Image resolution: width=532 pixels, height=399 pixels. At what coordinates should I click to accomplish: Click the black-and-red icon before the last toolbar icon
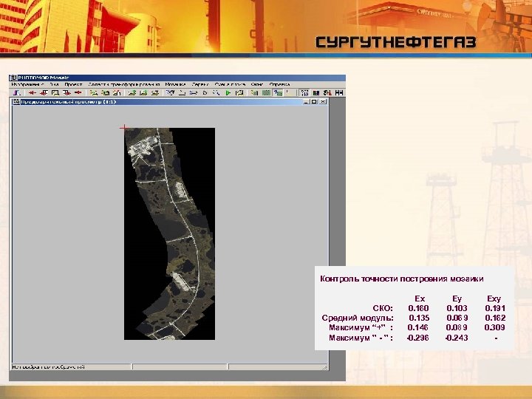click(327, 92)
